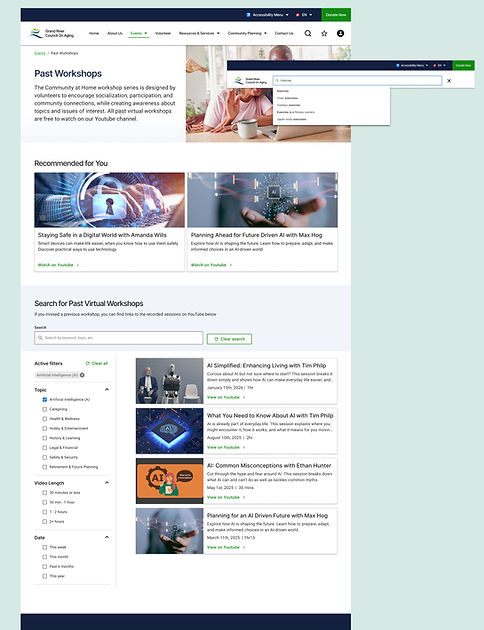Click the Clear all filters refresh icon
The width and height of the screenshot is (484, 630).
tap(88, 363)
